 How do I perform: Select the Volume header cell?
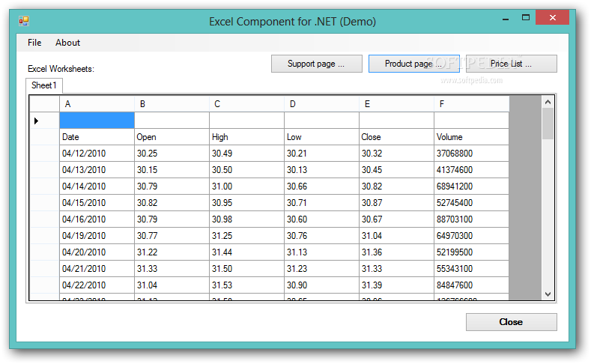471,137
